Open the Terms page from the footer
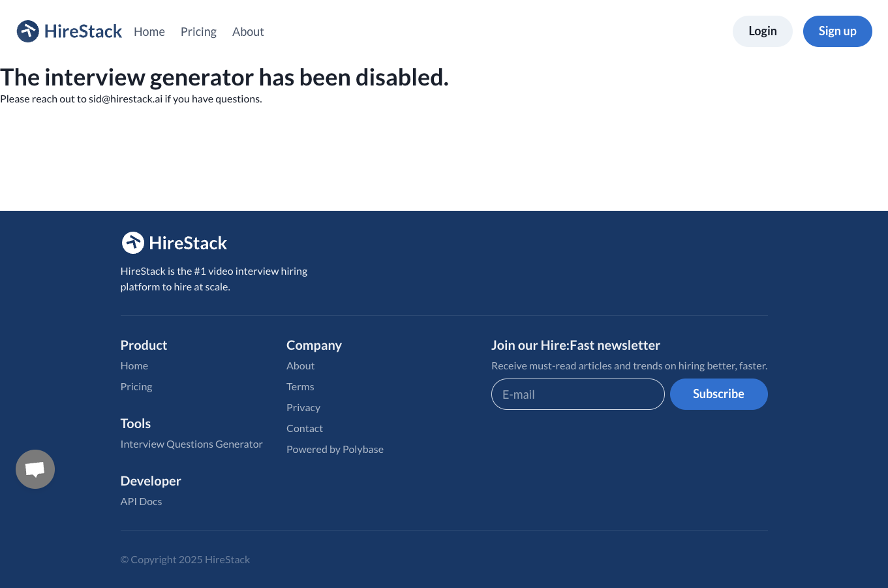This screenshot has width=888, height=588. 300,386
